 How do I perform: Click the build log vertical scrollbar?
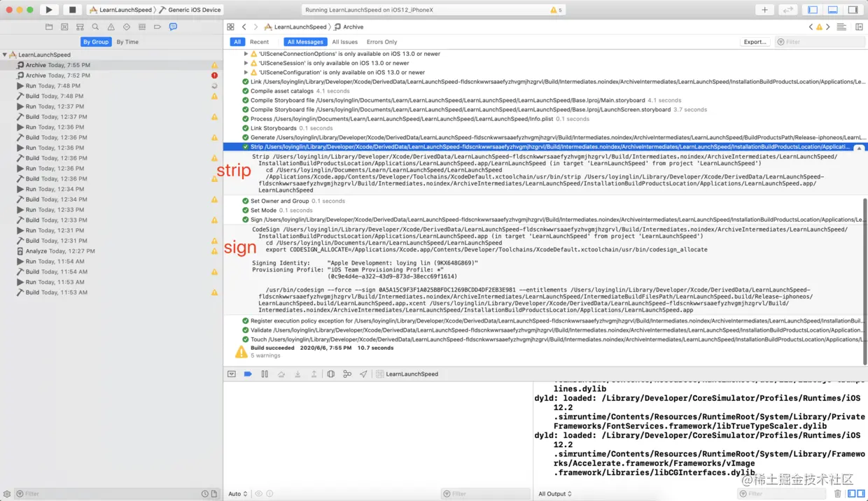pyautogui.click(x=864, y=280)
